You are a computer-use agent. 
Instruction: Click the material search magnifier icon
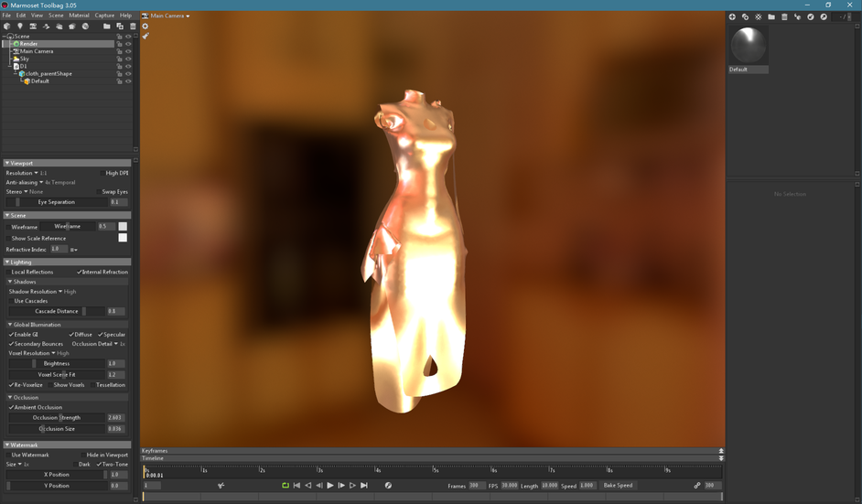point(824,17)
